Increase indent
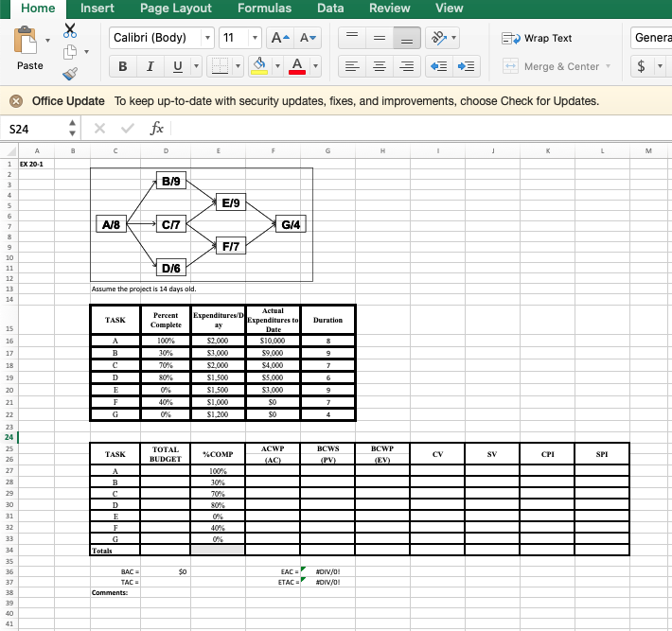 [466, 66]
